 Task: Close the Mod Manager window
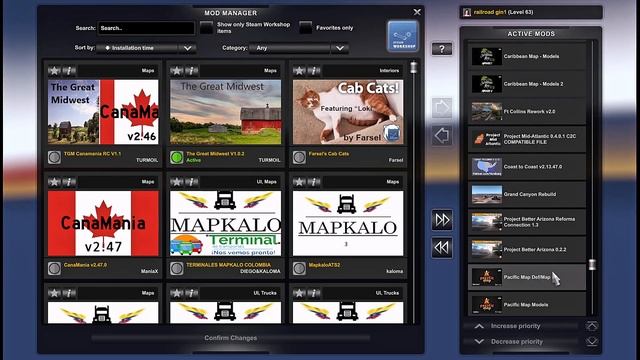pyautogui.click(x=417, y=12)
